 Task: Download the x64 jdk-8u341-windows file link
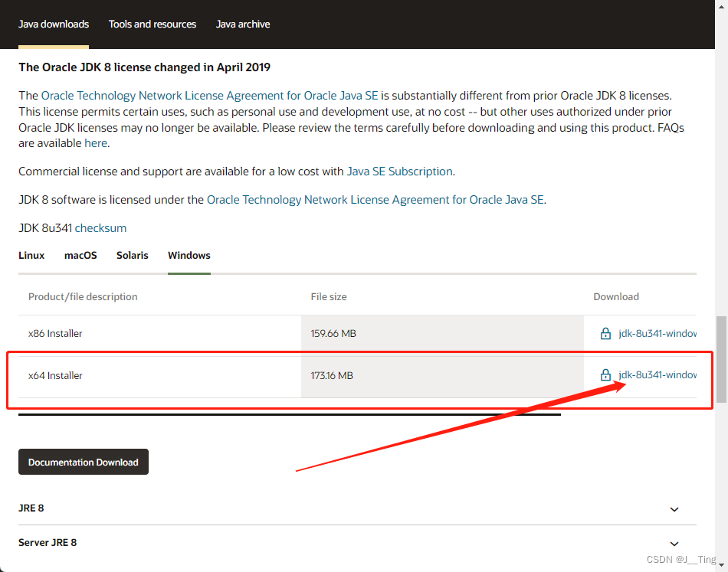pos(657,375)
